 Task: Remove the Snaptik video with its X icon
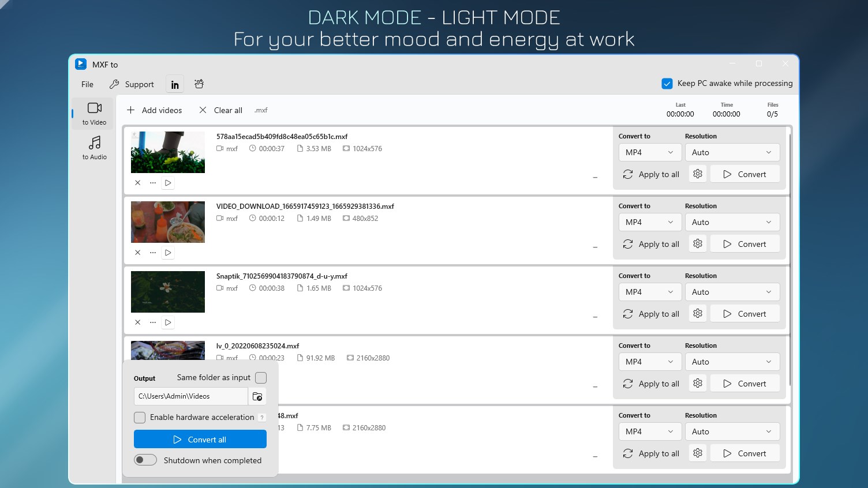pos(137,322)
